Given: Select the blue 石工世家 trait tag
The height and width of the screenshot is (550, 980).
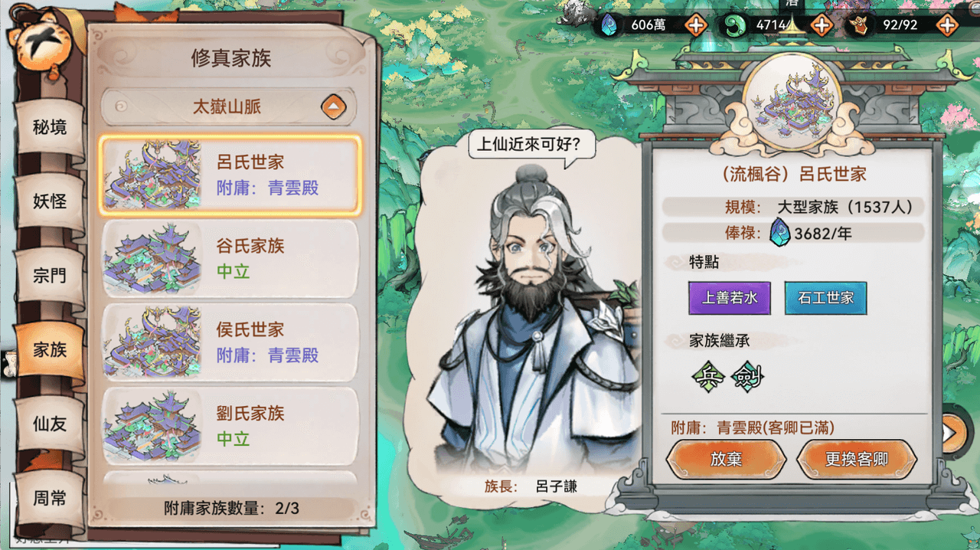Looking at the screenshot, I should click(825, 298).
